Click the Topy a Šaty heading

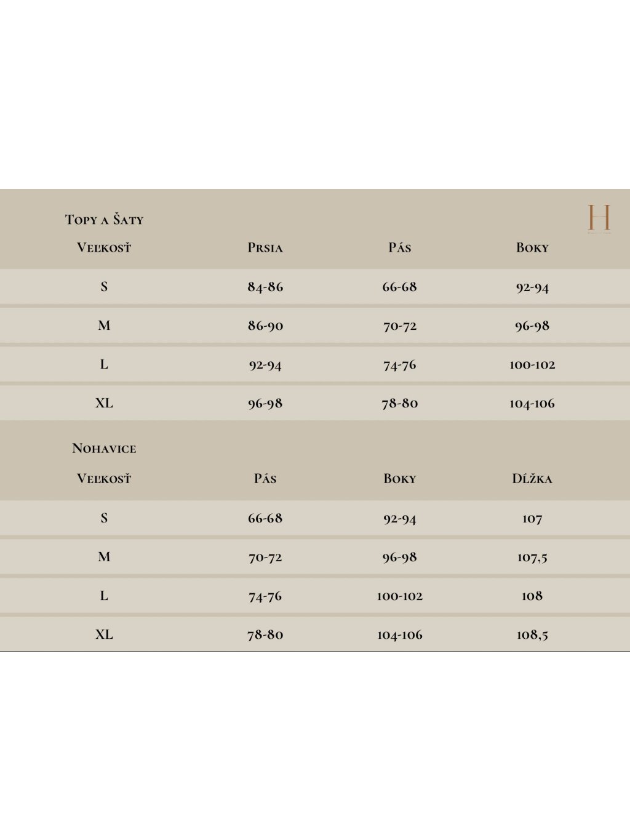coord(104,220)
